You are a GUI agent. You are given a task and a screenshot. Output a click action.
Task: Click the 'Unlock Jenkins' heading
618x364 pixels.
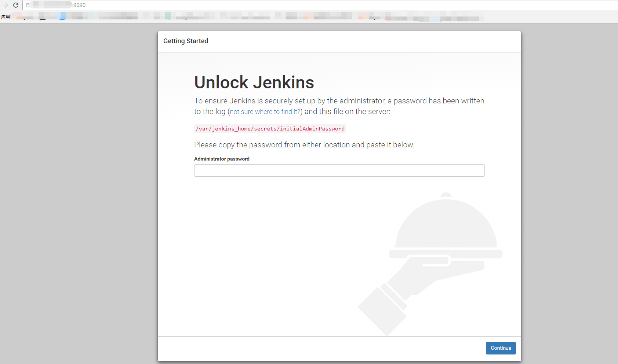pyautogui.click(x=254, y=82)
